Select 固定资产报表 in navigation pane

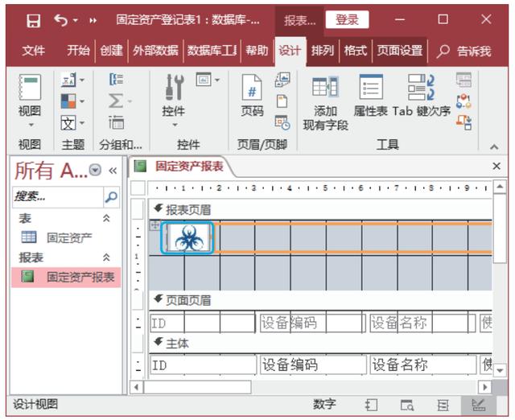tap(66, 277)
